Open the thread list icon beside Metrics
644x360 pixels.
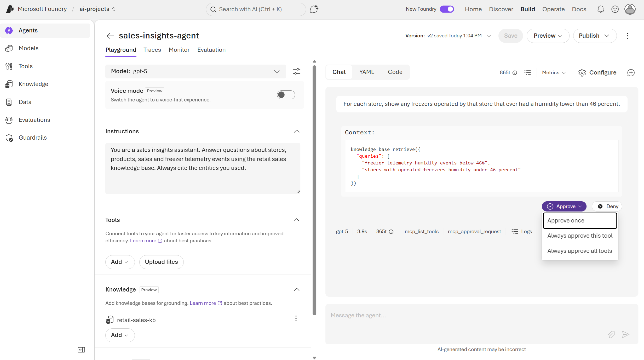528,73
